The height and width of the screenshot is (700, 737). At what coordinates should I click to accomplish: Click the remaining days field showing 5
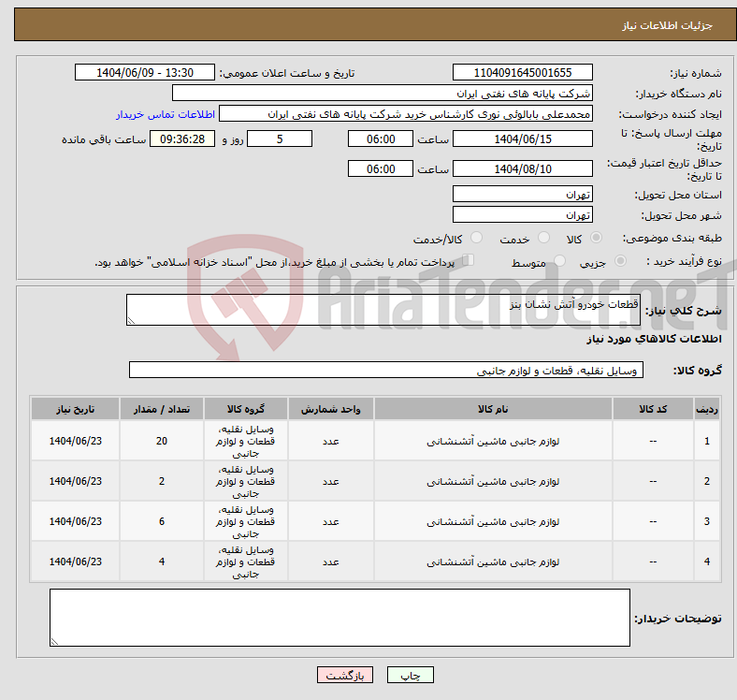point(280,139)
